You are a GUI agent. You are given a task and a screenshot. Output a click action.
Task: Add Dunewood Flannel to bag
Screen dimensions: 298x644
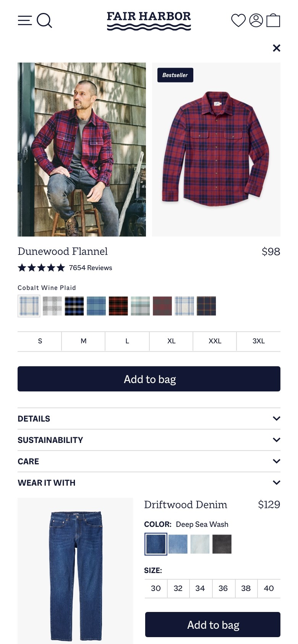click(x=149, y=379)
